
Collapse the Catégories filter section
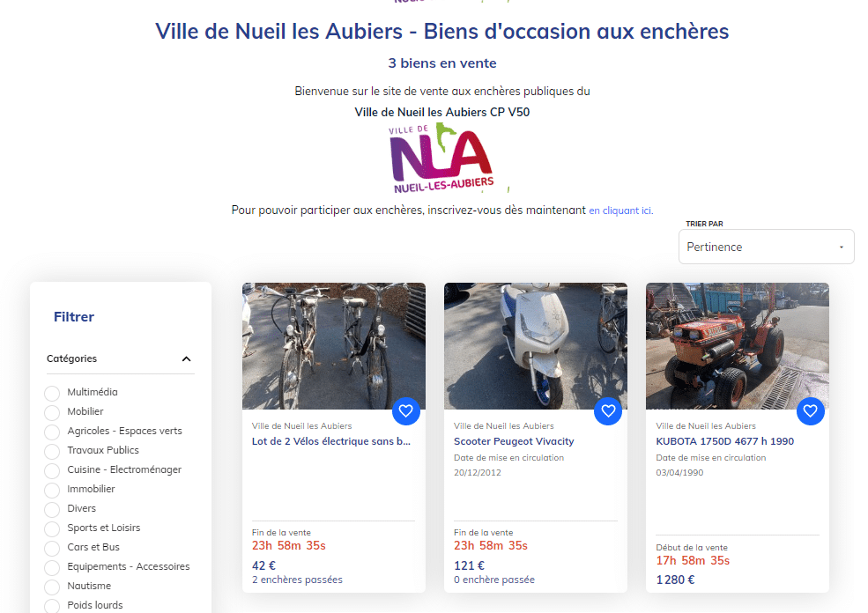pos(186,359)
